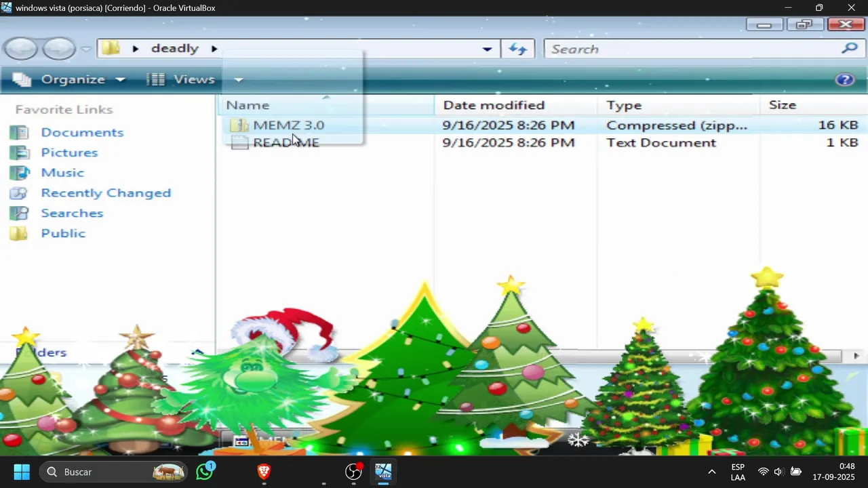Open the Views dropdown arrow

point(239,79)
